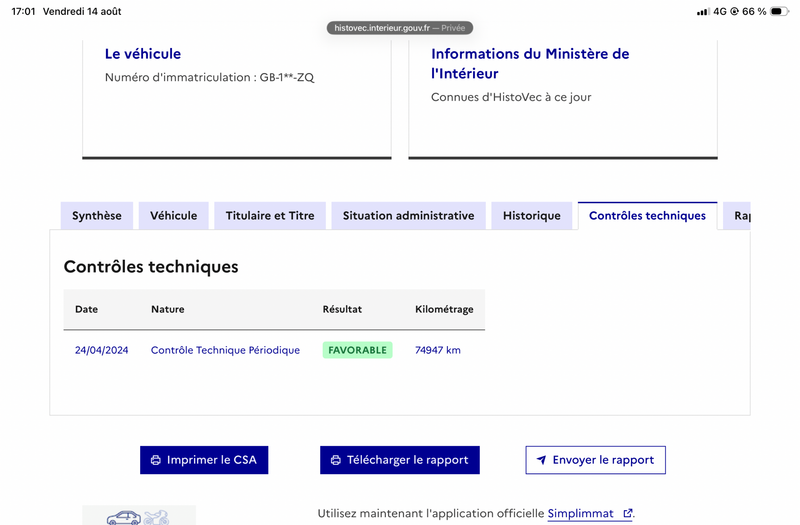Click the external link icon beside Simplimmat
Viewport: 800px width, 525px height.
628,513
